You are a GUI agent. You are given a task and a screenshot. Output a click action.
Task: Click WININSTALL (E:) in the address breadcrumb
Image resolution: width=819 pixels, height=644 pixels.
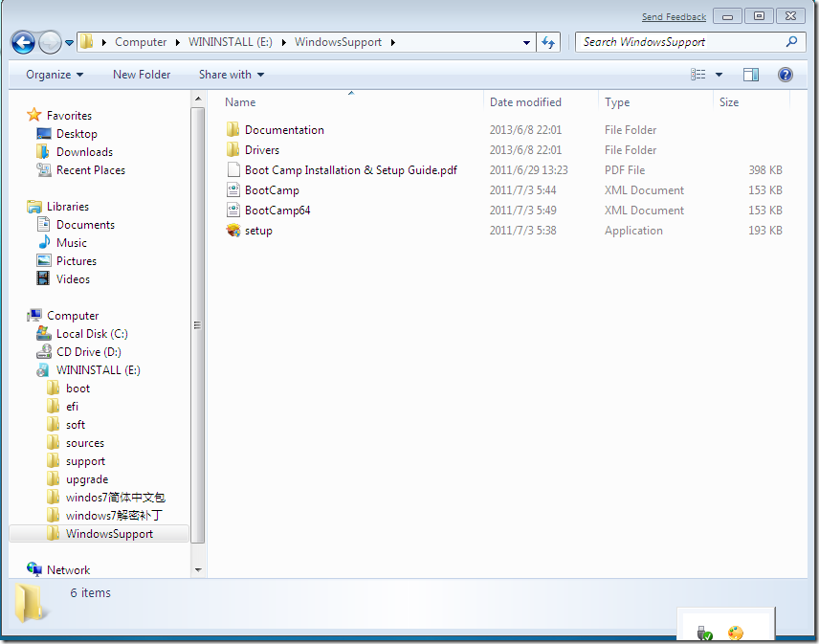click(x=231, y=42)
